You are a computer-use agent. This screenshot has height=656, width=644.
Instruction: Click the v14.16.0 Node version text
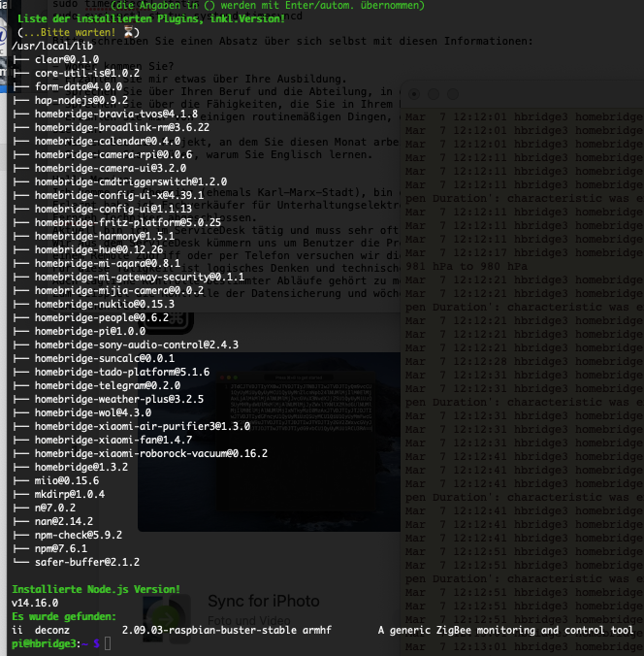pyautogui.click(x=35, y=603)
